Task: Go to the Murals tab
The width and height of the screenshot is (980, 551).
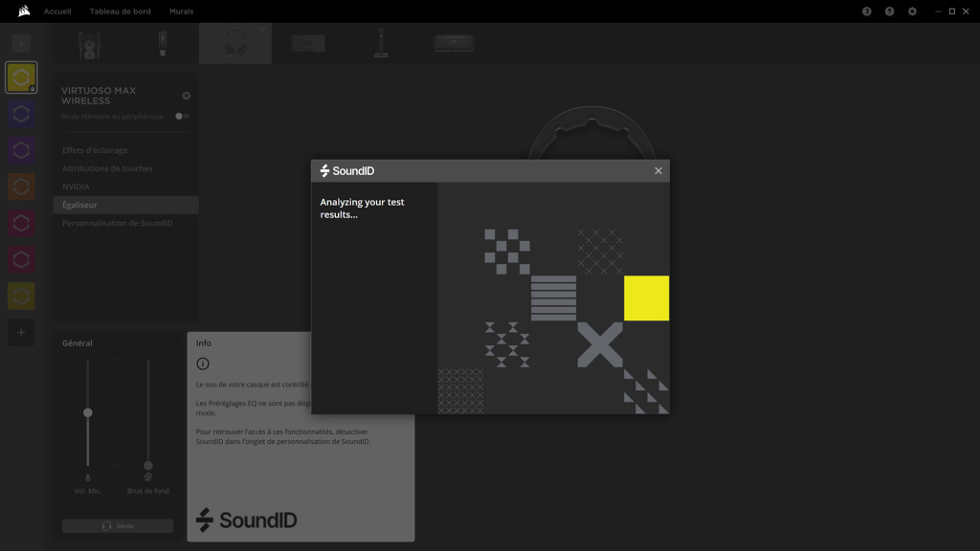Action: (181, 11)
